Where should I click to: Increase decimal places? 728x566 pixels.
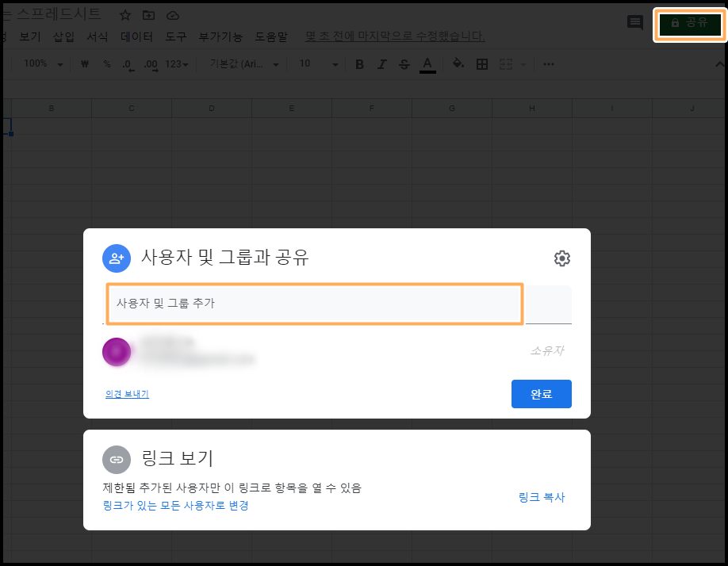151,64
